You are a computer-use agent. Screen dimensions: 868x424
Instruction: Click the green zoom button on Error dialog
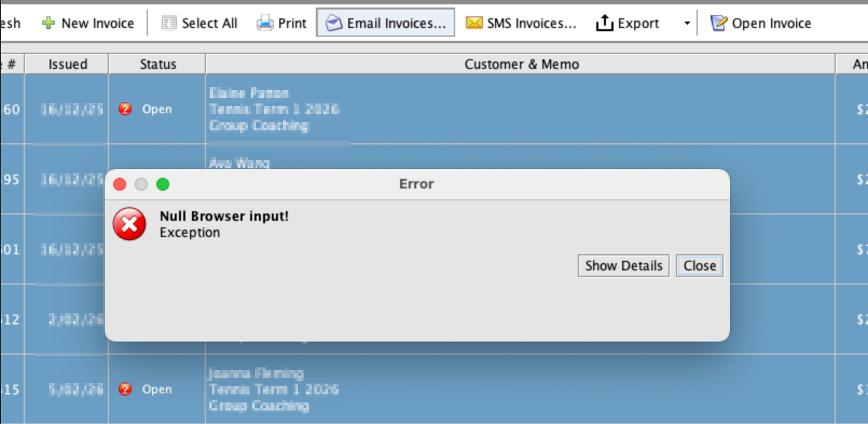[163, 184]
